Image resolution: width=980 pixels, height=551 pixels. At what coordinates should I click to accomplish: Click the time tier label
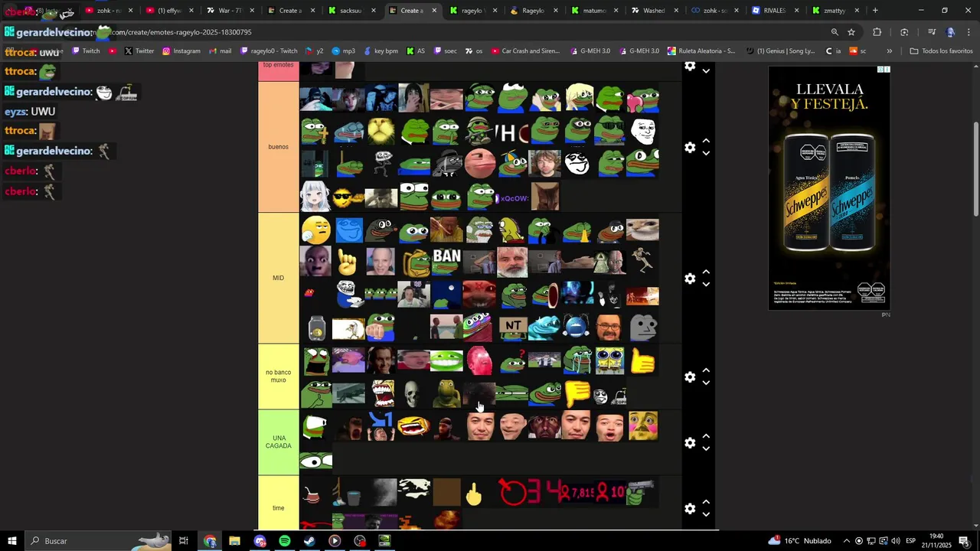[x=278, y=508]
